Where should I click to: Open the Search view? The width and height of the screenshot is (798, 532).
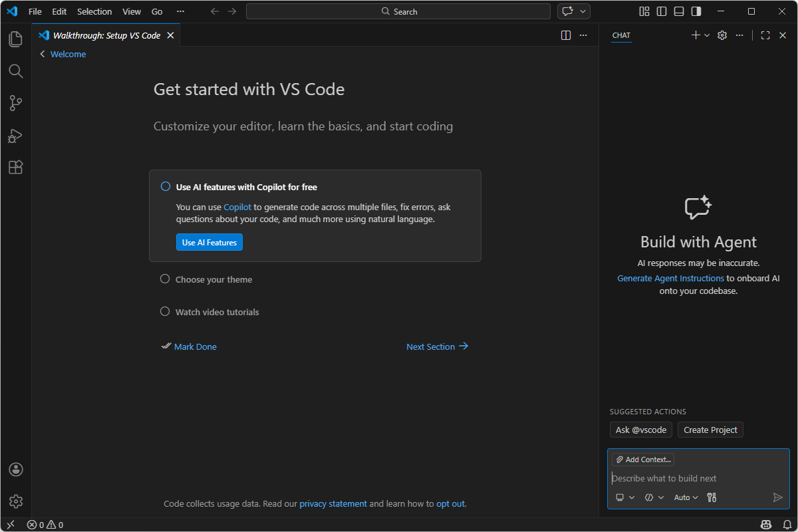coord(15,70)
